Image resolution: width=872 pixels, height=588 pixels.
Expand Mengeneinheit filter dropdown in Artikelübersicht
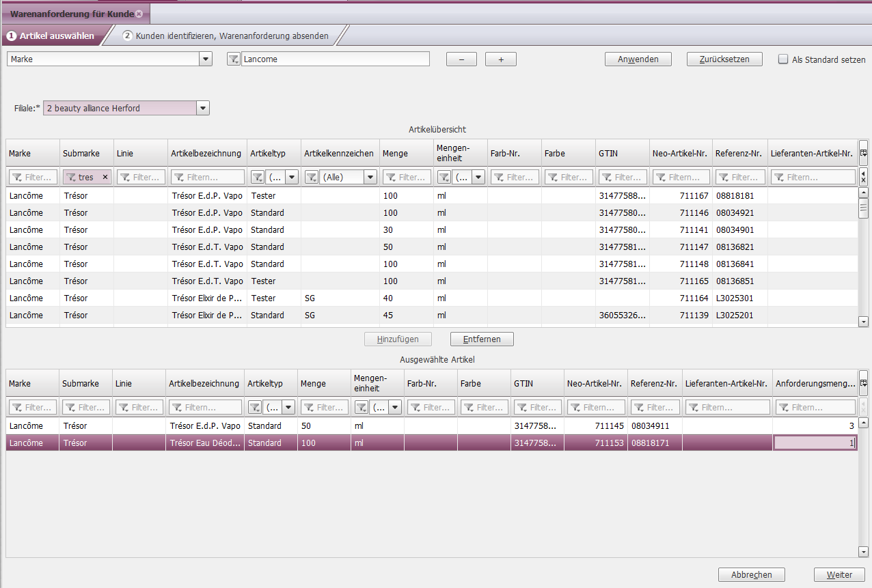click(x=478, y=178)
